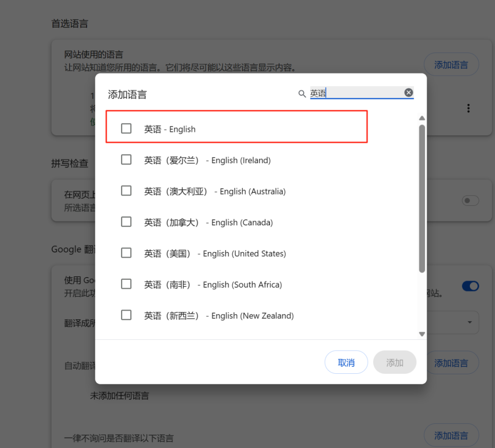The image size is (495, 448).
Task: Click the 取消 button
Action: (346, 362)
